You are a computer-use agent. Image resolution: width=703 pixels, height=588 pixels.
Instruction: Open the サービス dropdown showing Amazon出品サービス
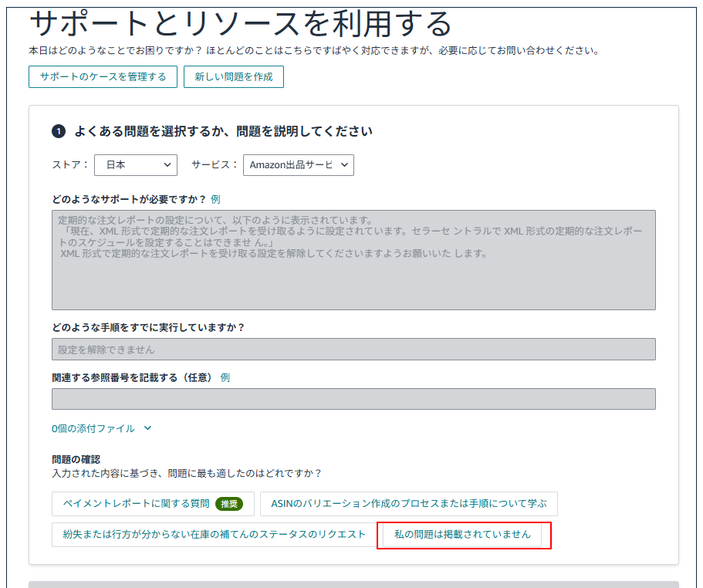(x=298, y=165)
